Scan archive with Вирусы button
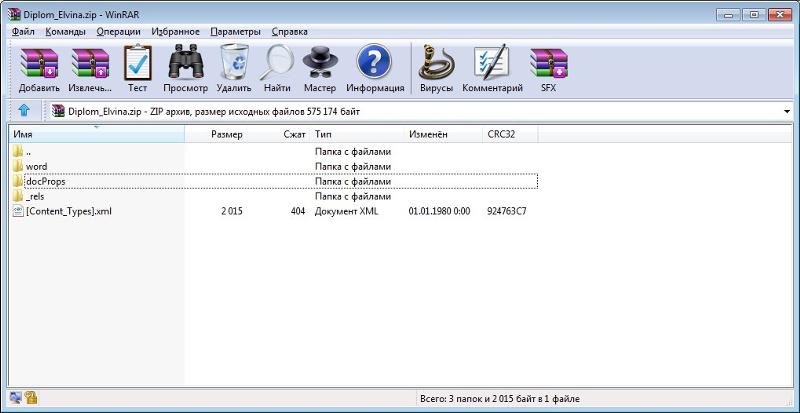Screen dimensions: 800x413 coord(436,62)
